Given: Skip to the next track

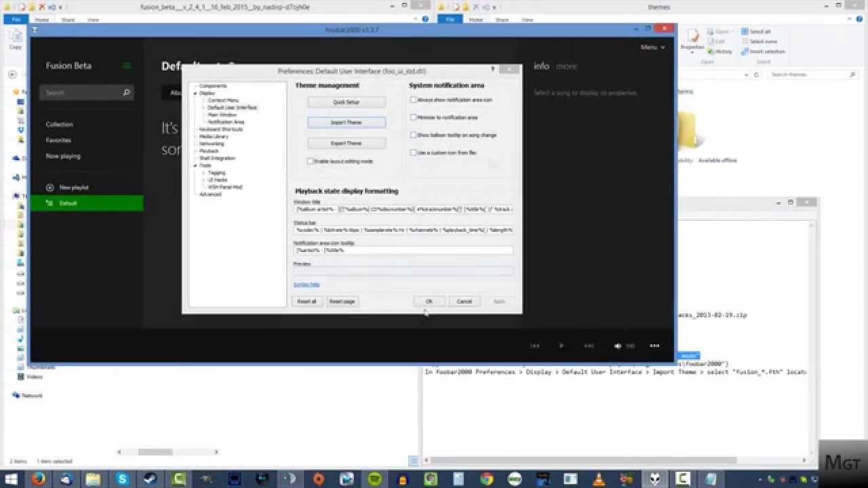Looking at the screenshot, I should coord(589,346).
